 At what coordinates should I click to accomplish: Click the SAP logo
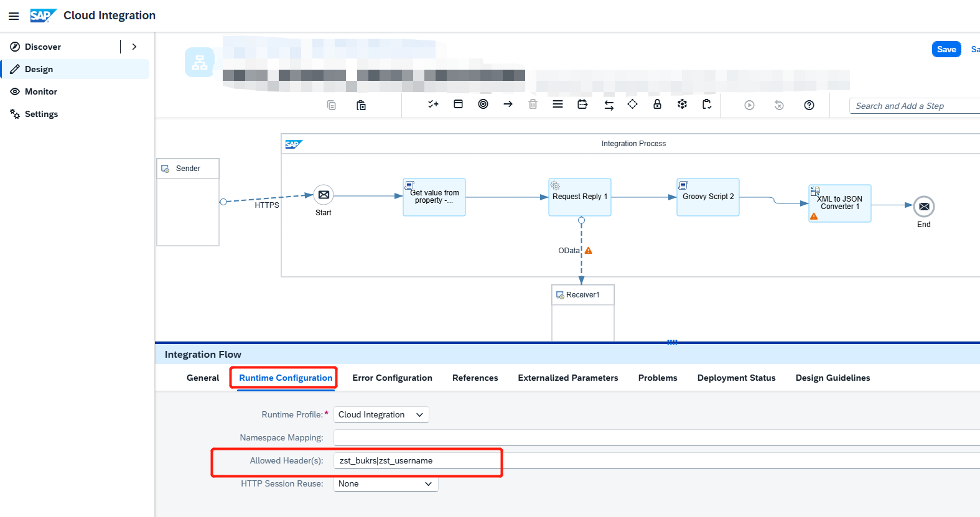43,16
